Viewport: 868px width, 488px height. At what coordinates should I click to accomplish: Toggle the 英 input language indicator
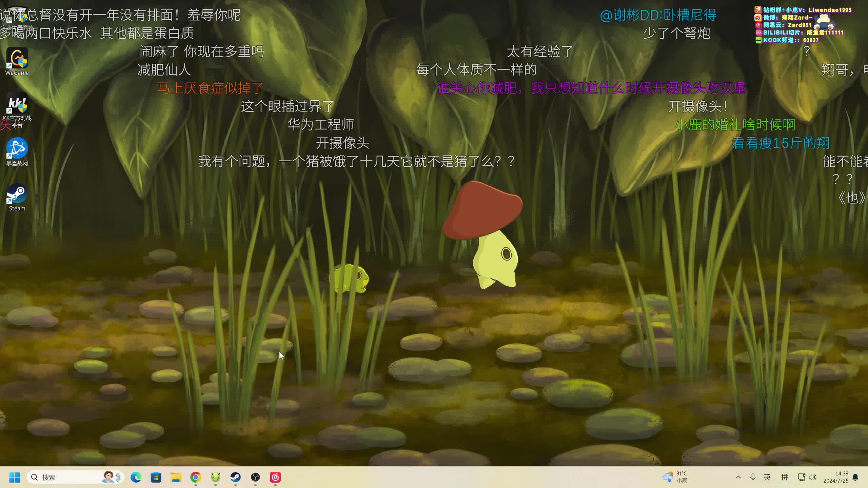[x=767, y=477]
